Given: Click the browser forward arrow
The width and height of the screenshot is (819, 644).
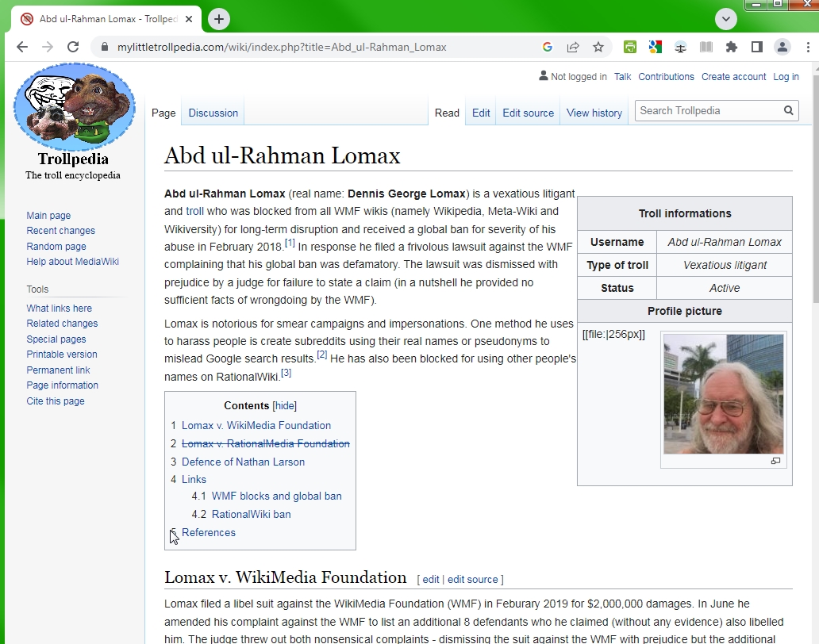Looking at the screenshot, I should pyautogui.click(x=48, y=47).
